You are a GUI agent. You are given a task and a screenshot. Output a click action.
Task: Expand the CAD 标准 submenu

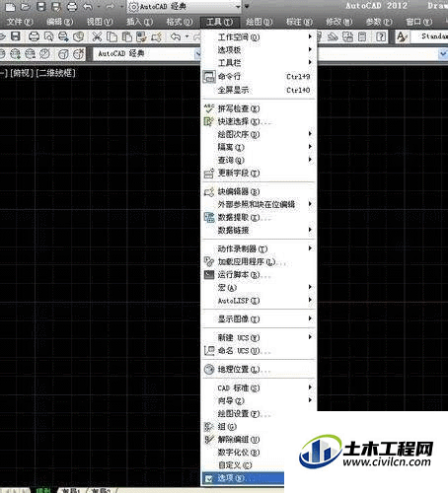coord(259,388)
